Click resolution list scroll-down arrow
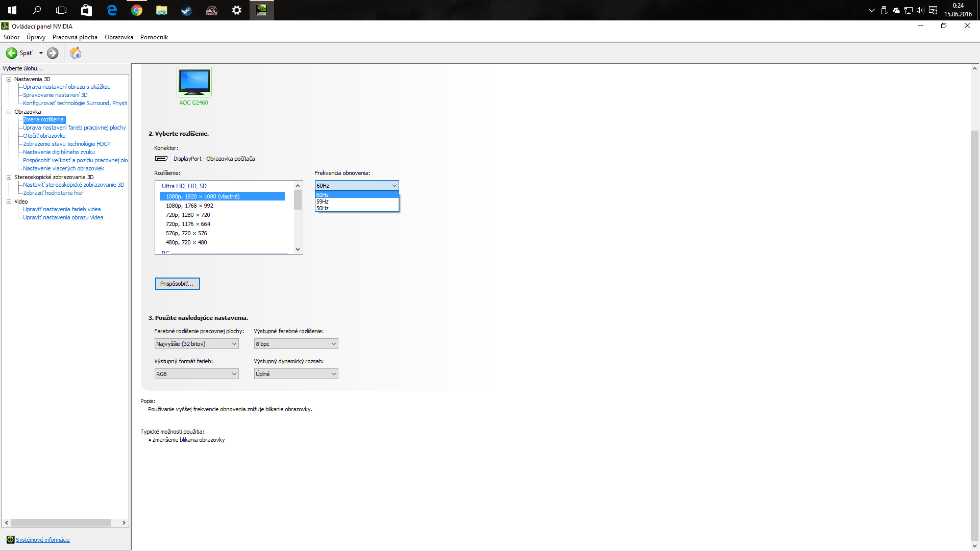The width and height of the screenshot is (980, 551). 298,249
